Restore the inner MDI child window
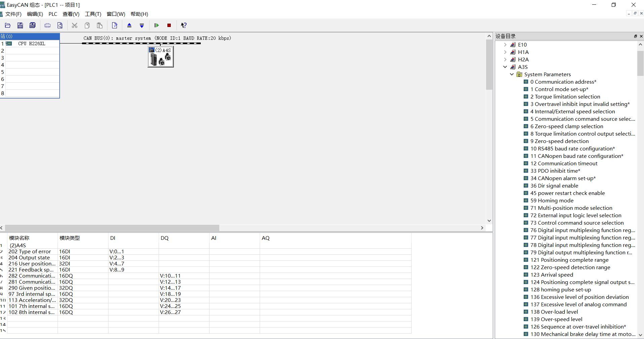The height and width of the screenshot is (339, 644). point(635,13)
